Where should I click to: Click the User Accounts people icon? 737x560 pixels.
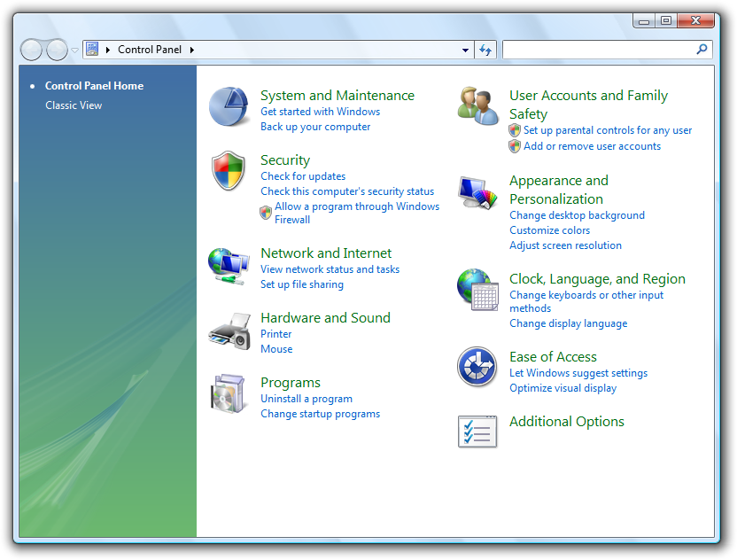point(478,106)
